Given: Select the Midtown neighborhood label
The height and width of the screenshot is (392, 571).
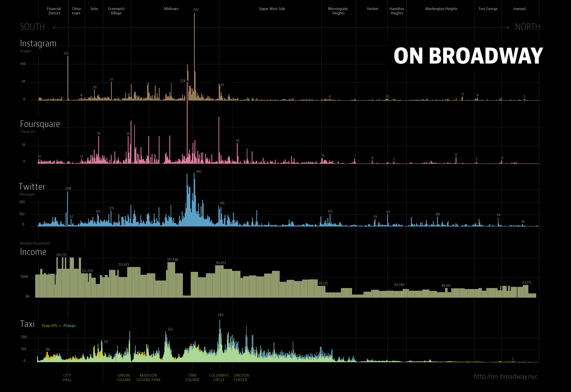Looking at the screenshot, I should coord(171,9).
